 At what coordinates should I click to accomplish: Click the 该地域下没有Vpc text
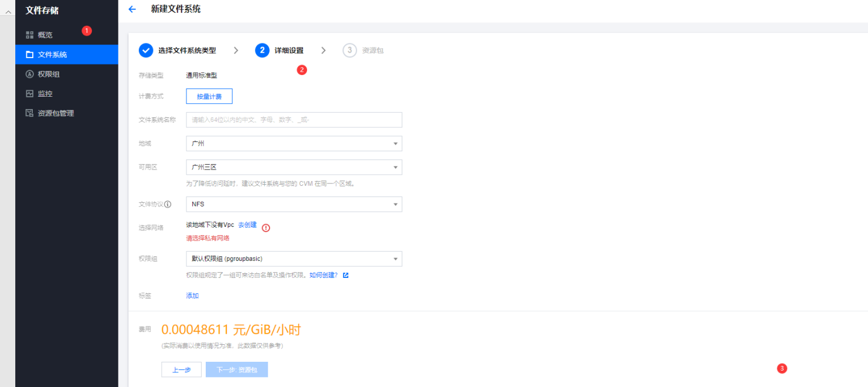pyautogui.click(x=210, y=225)
